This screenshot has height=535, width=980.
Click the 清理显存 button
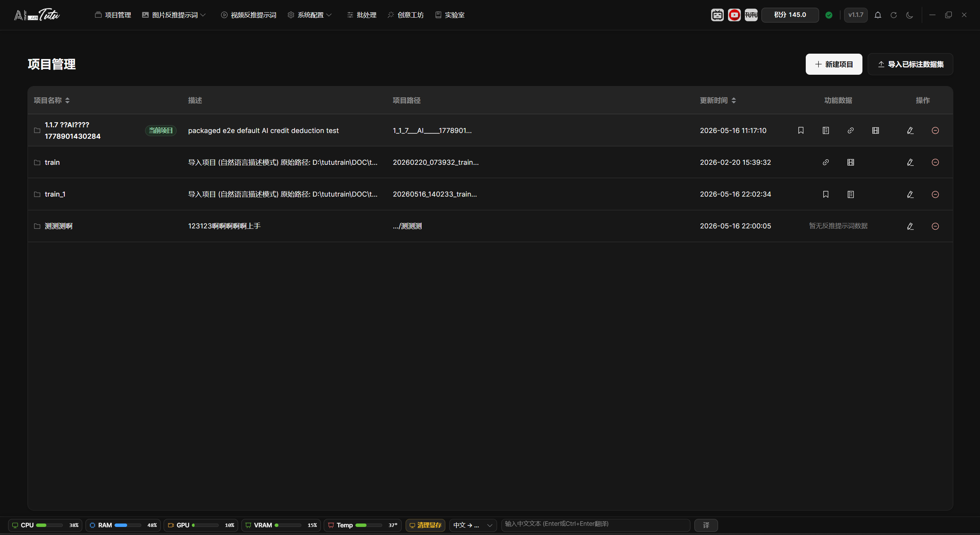pos(425,525)
